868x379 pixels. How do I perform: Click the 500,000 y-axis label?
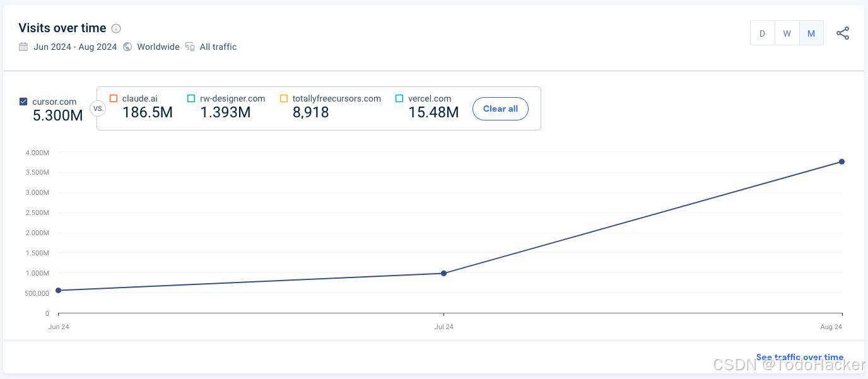coord(38,293)
